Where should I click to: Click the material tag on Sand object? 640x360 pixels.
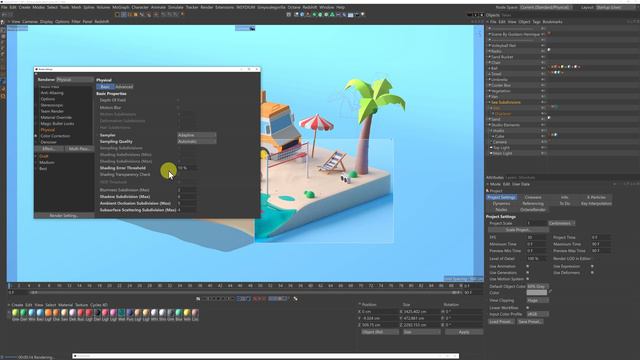[549, 118]
